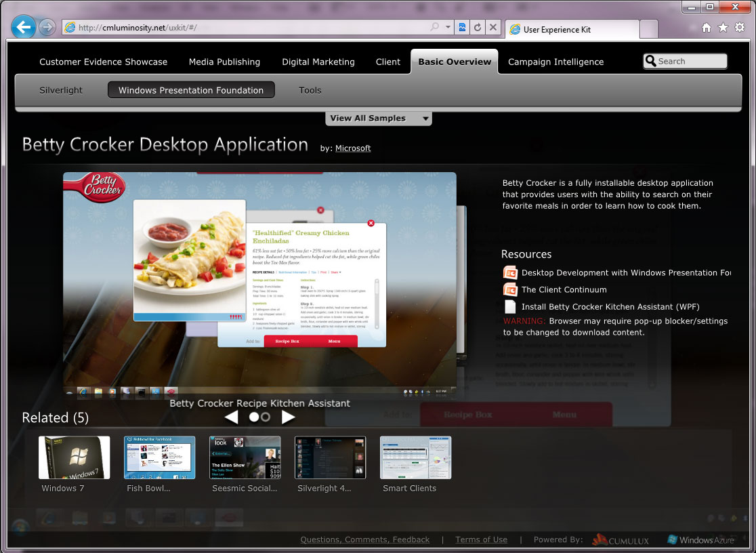Select the Basic Overview tab

coord(454,62)
